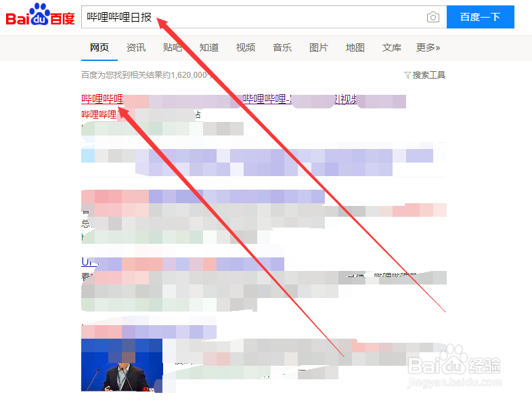Switch to the 贴吧 tab
The width and height of the screenshot is (532, 401).
point(173,47)
